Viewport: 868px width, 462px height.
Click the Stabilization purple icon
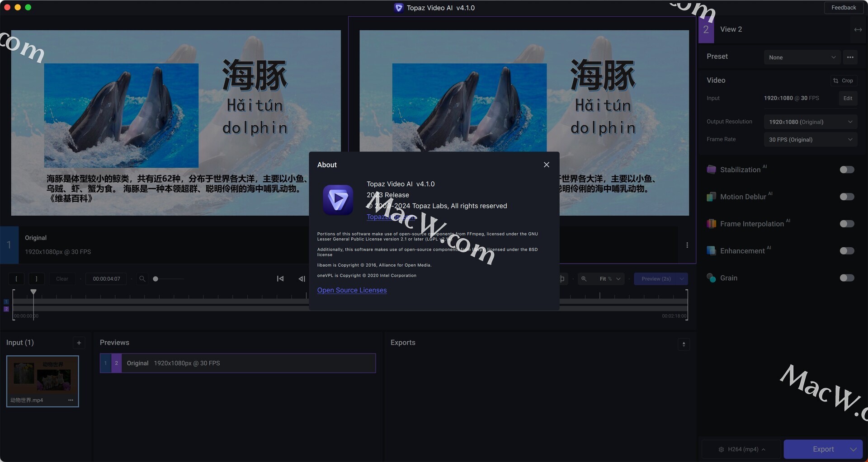point(711,170)
